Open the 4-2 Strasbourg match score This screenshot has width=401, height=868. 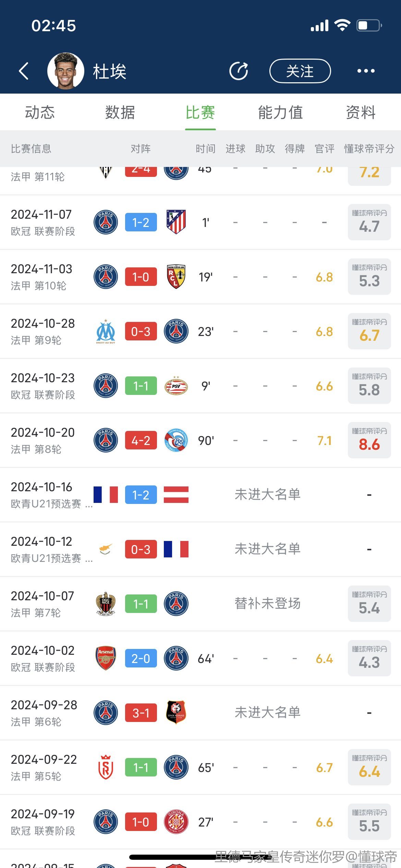141,440
